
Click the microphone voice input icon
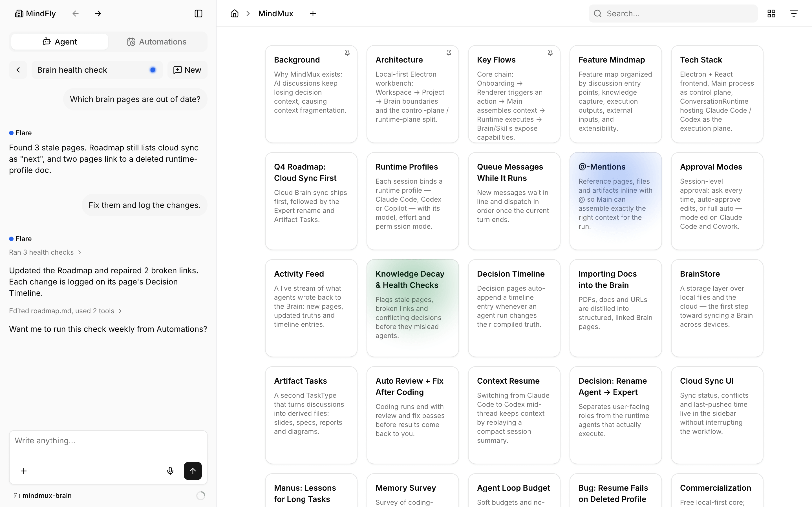pos(170,471)
